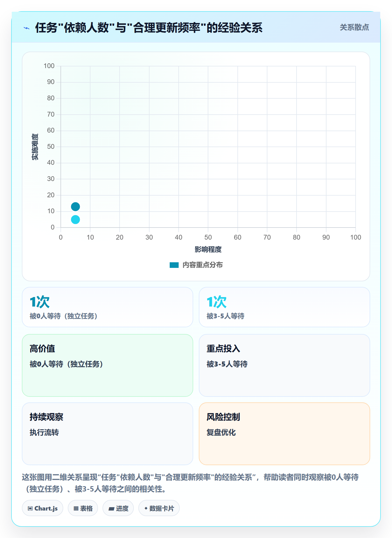The width and height of the screenshot is (392, 538).
Task: Select the 进度 tag chip
Action: 118,508
